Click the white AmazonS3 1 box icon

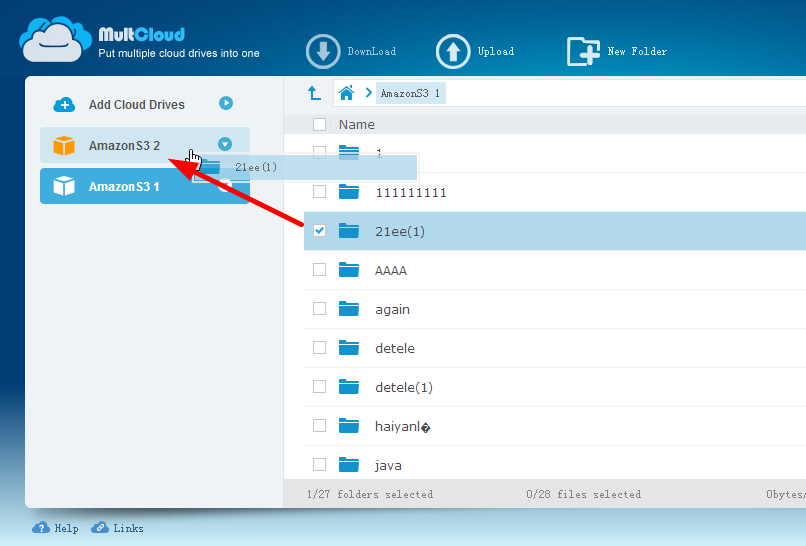64,186
